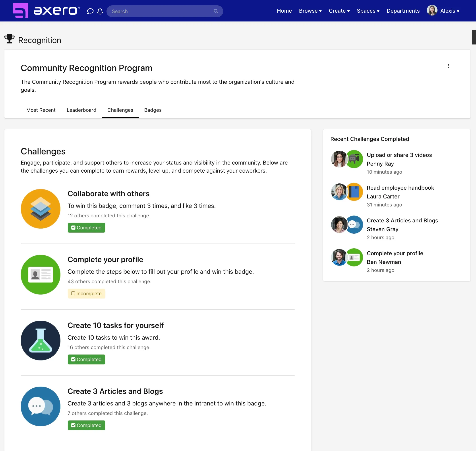
Task: Expand the Browse dropdown menu
Action: tap(310, 11)
